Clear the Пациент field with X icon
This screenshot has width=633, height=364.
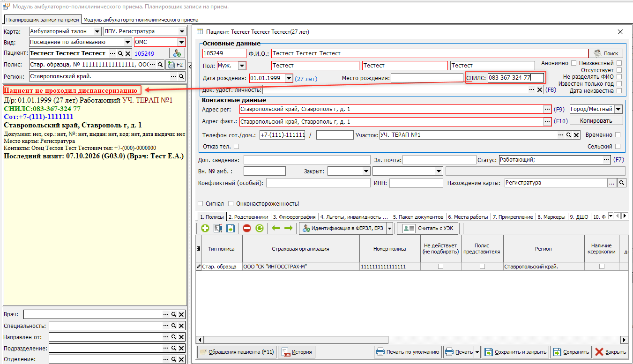point(127,53)
